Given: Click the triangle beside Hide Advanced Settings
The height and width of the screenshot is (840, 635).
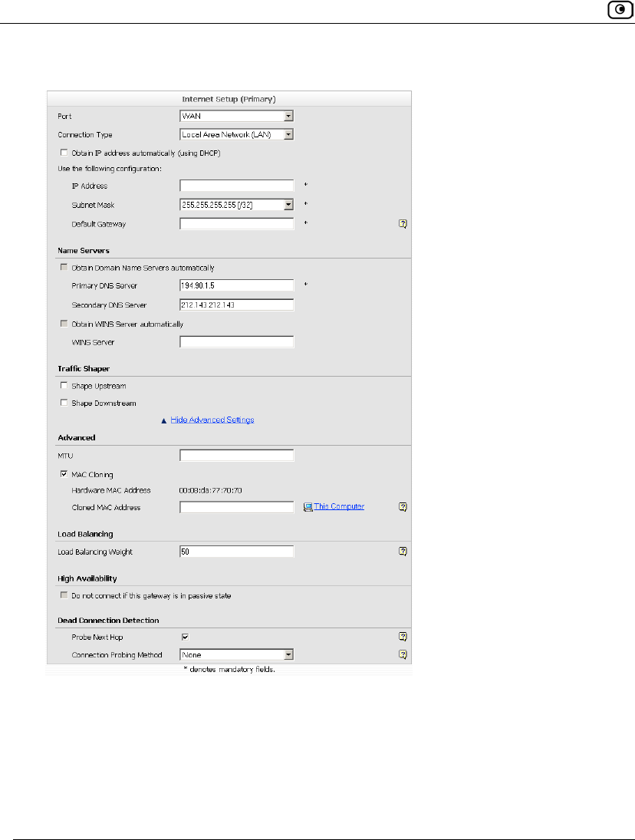Looking at the screenshot, I should [164, 420].
